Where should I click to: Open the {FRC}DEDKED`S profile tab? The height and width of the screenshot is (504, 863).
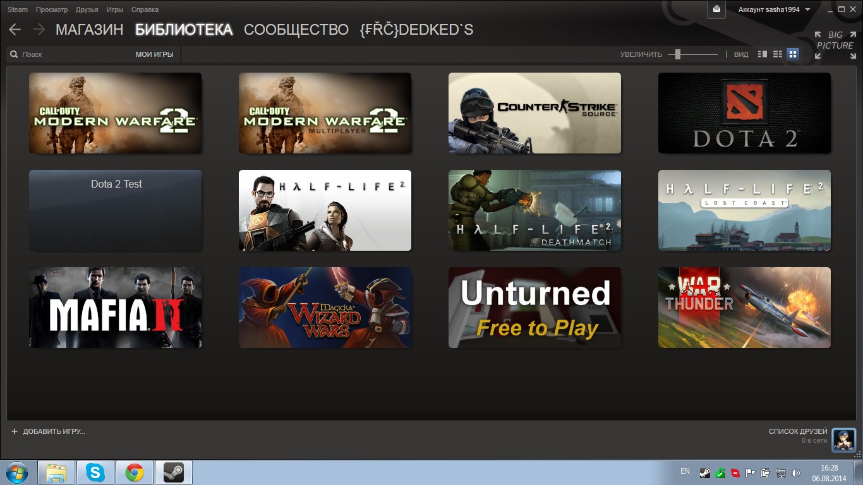pyautogui.click(x=416, y=30)
